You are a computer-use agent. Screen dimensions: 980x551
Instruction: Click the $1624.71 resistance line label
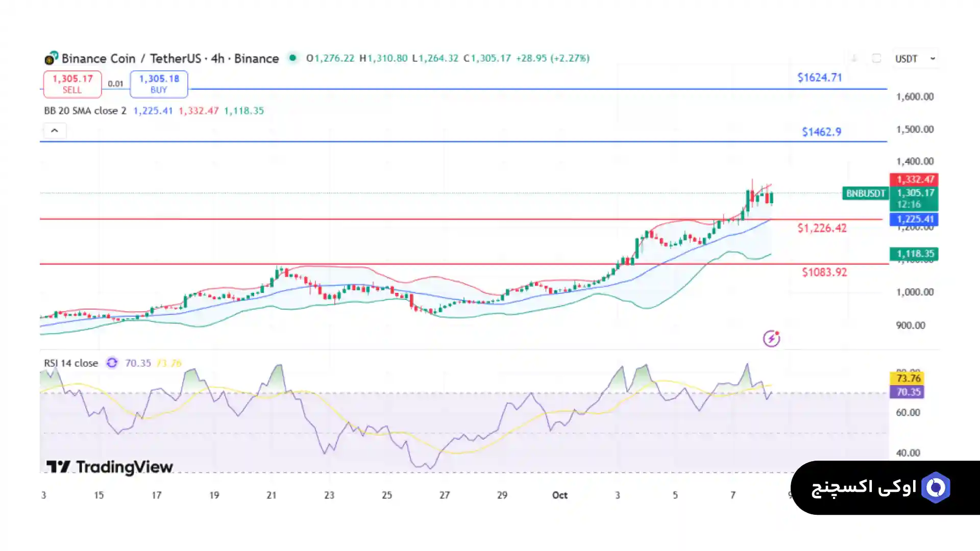(820, 78)
